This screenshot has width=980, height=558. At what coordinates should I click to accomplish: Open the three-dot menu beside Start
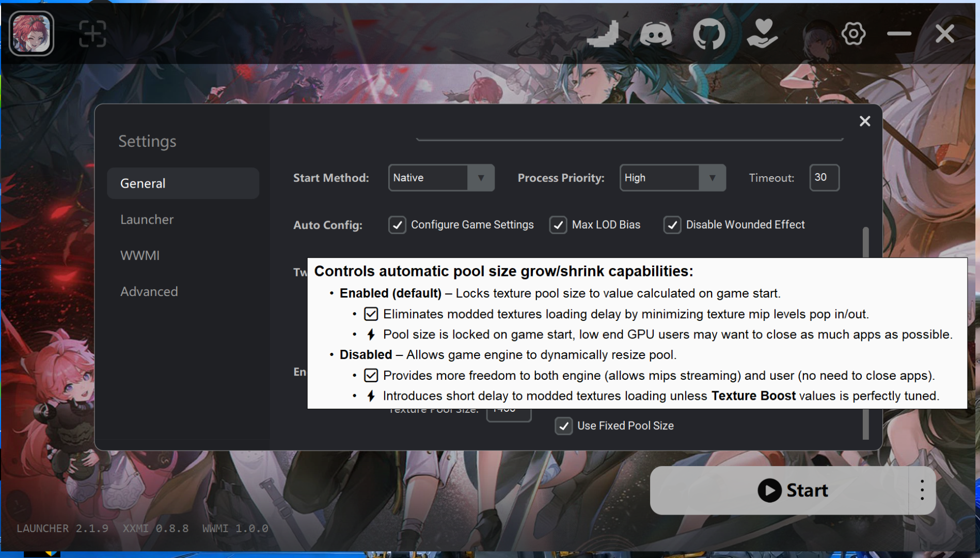click(x=922, y=490)
